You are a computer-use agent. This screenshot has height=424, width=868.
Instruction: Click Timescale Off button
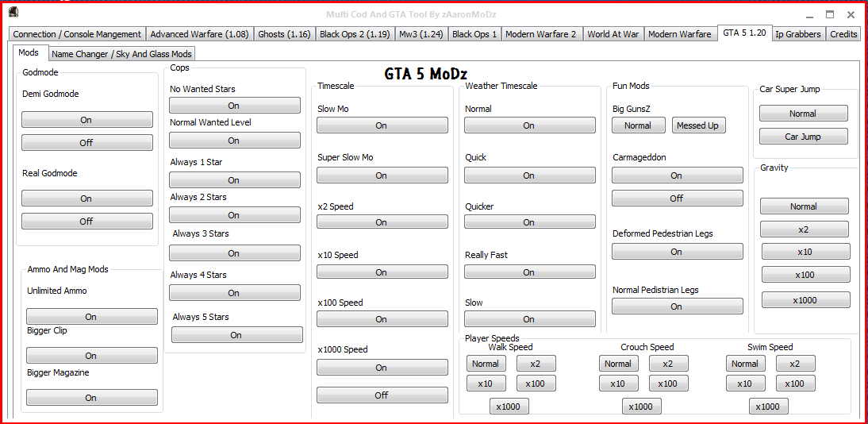click(382, 395)
